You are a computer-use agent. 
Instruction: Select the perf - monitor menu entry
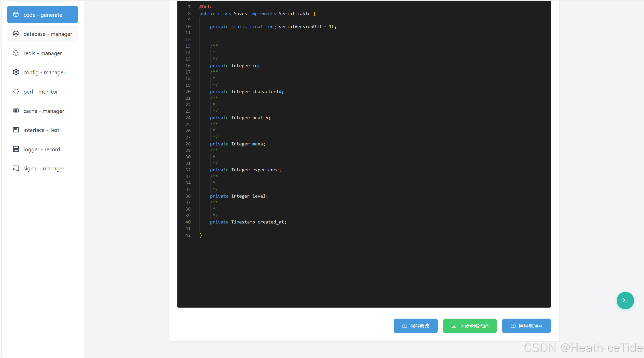[x=41, y=92]
